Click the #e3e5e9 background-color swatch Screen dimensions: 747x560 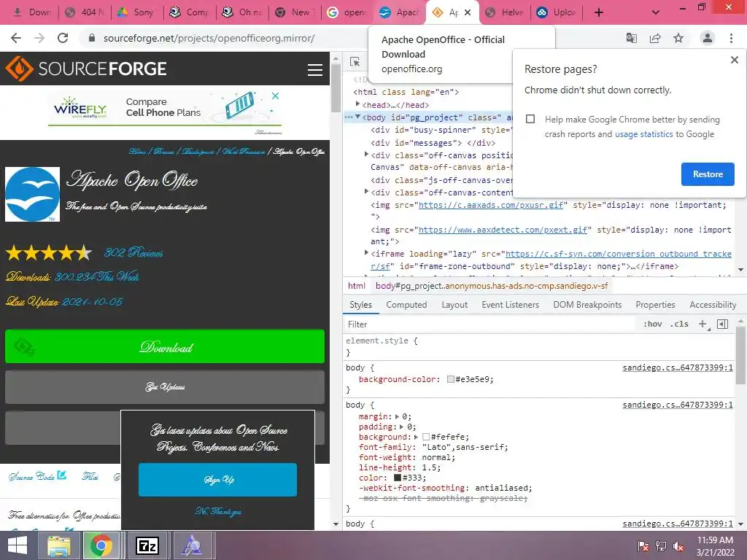click(x=450, y=379)
